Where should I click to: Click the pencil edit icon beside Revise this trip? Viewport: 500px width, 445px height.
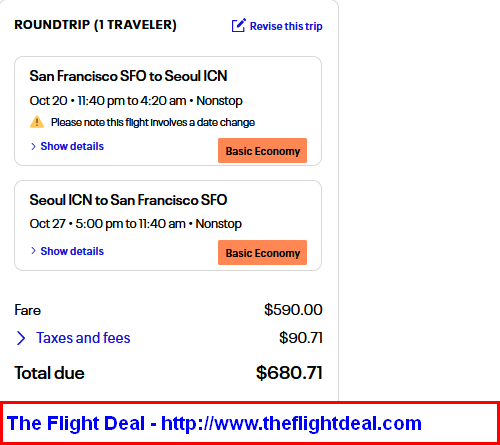(x=239, y=25)
